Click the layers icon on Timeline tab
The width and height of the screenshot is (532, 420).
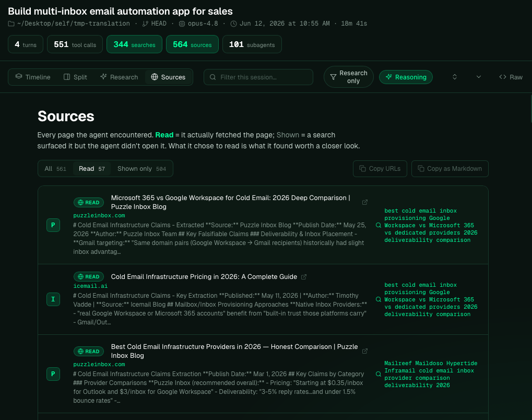(19, 77)
